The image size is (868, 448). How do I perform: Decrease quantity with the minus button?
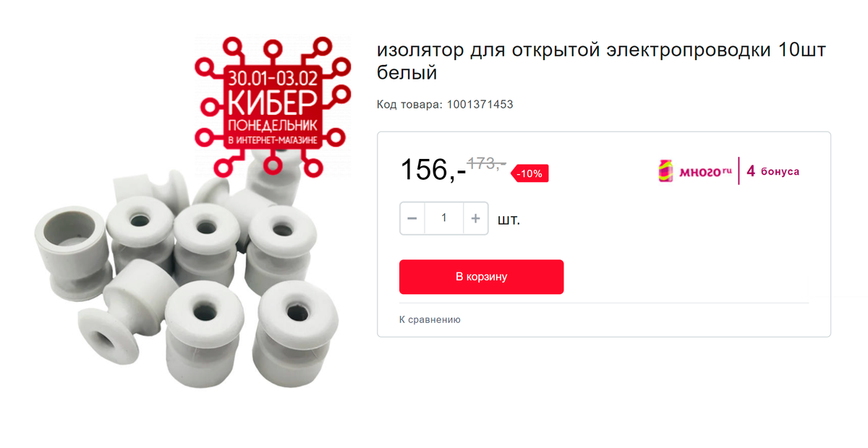click(412, 218)
